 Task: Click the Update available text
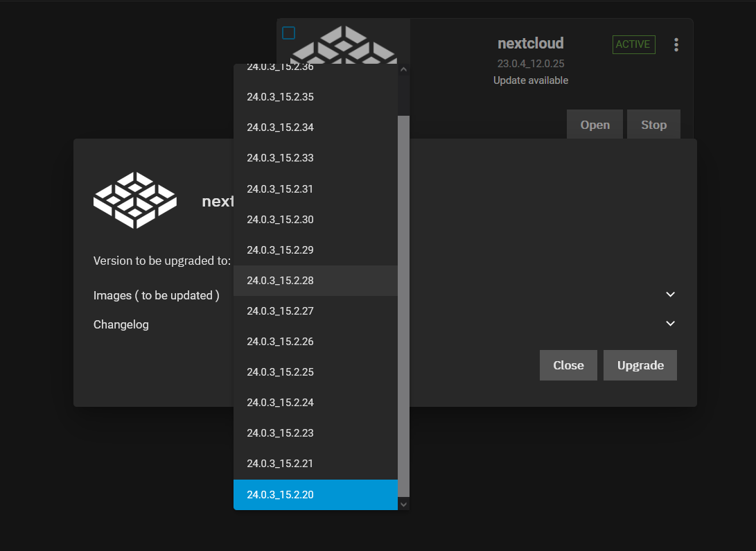click(530, 80)
